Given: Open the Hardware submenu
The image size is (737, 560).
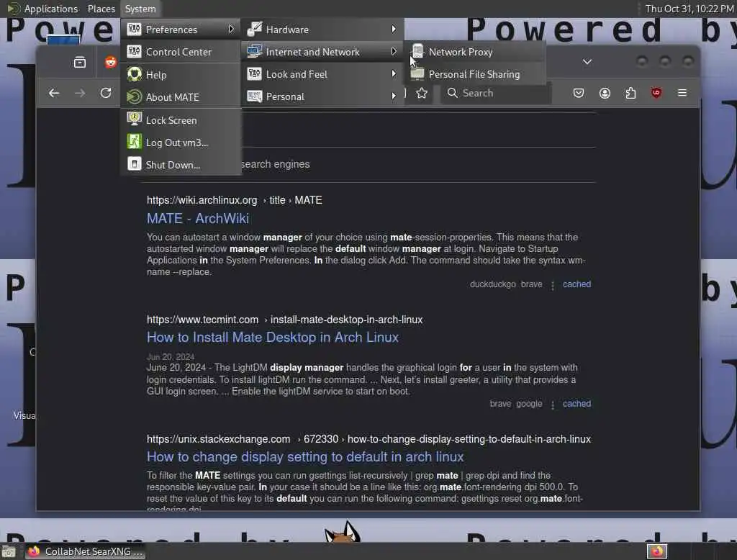Looking at the screenshot, I should pyautogui.click(x=322, y=30).
